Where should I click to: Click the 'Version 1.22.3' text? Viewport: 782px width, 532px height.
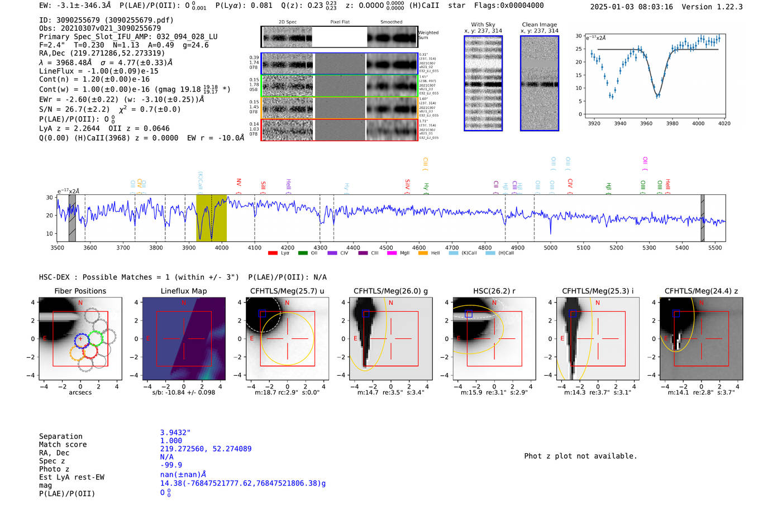pos(712,7)
